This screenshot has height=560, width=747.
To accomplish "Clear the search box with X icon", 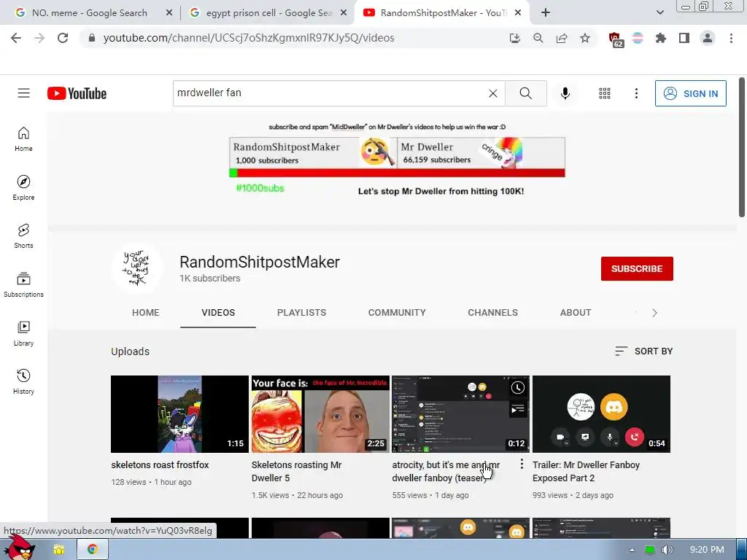I will [x=493, y=93].
